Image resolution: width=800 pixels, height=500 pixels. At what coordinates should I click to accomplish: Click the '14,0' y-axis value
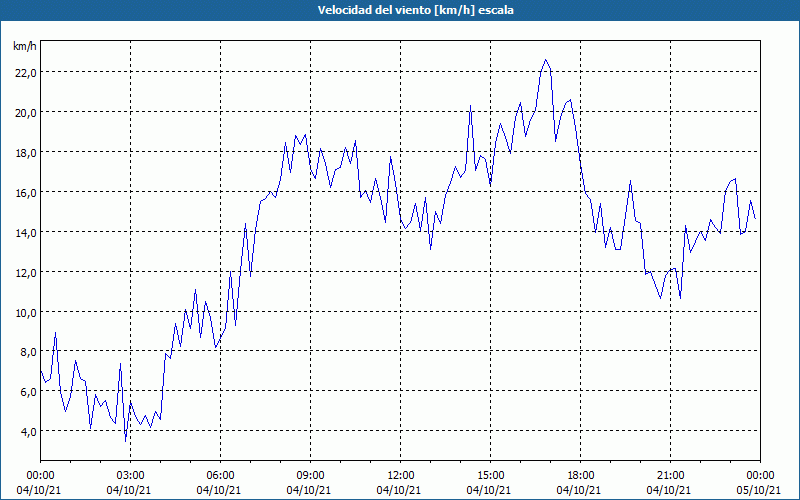tap(26, 233)
